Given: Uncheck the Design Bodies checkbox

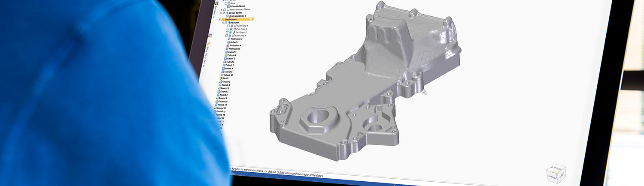Looking at the screenshot, I should pyautogui.click(x=224, y=13).
